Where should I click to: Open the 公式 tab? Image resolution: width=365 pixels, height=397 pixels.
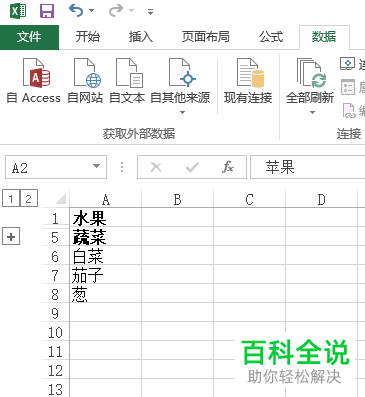[271, 37]
